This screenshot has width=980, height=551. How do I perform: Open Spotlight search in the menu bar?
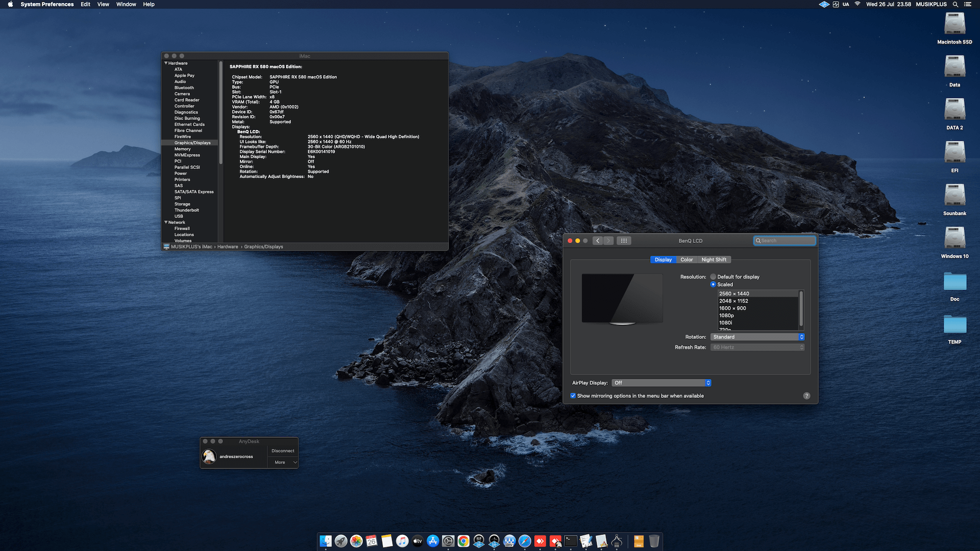(x=955, y=4)
